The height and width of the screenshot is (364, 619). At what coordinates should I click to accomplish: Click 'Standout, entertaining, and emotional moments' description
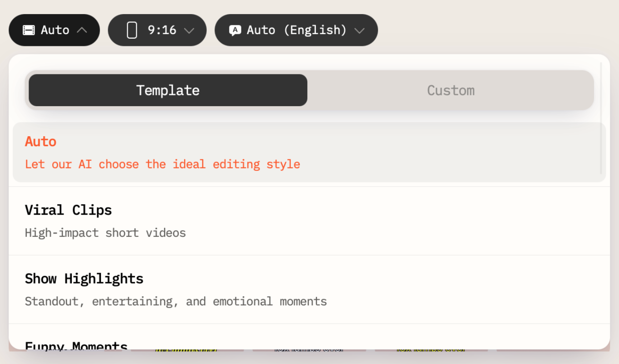[176, 301]
